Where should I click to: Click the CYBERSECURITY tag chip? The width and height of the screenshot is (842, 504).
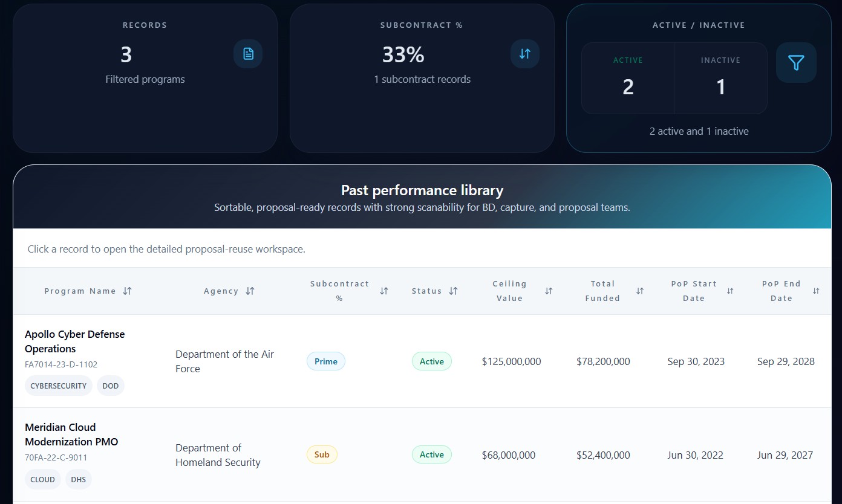(x=58, y=386)
